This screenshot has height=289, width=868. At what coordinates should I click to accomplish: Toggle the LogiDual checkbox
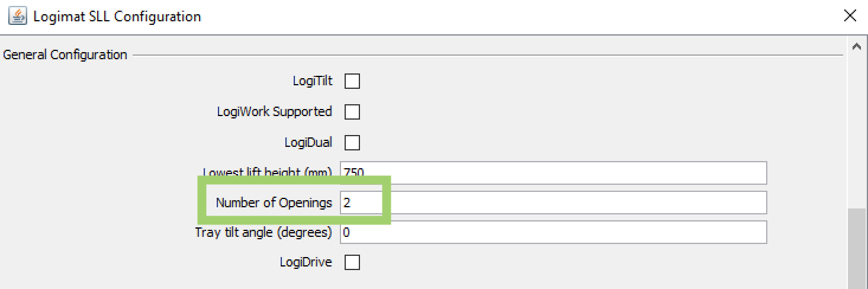tap(352, 143)
